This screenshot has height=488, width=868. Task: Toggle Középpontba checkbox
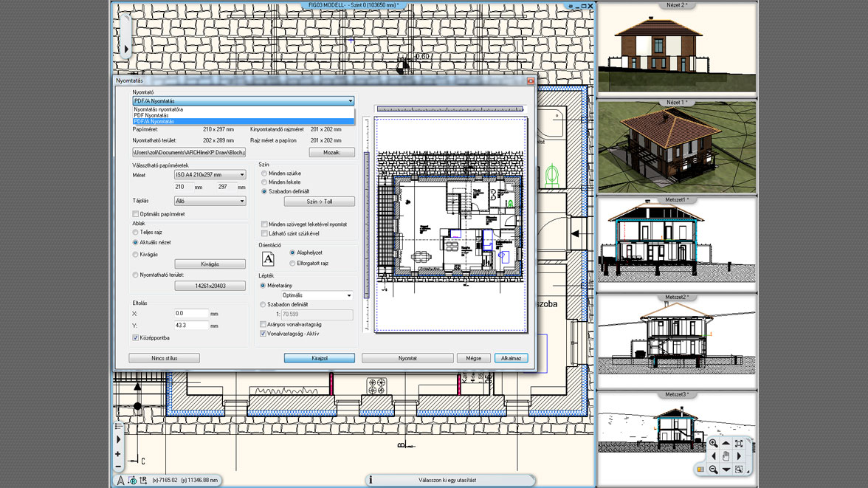point(136,338)
